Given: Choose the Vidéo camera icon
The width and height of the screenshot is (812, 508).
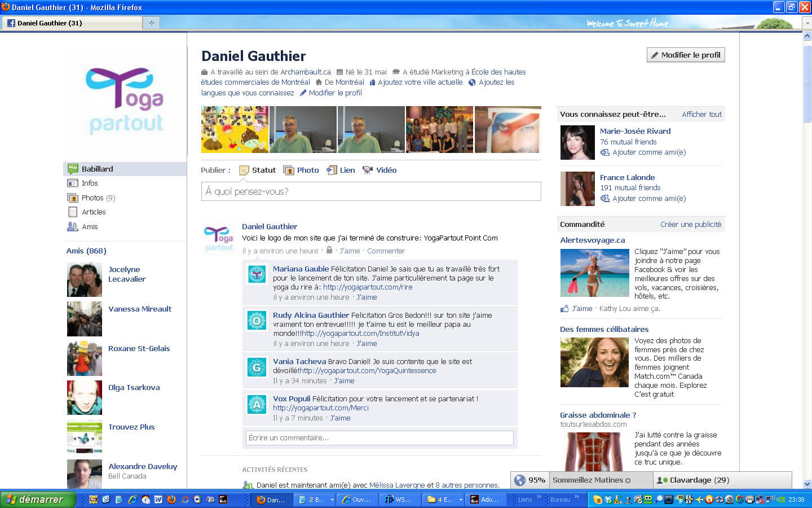Looking at the screenshot, I should point(368,170).
